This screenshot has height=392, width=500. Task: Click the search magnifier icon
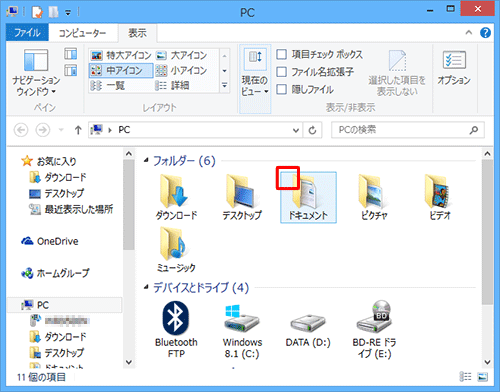click(474, 130)
